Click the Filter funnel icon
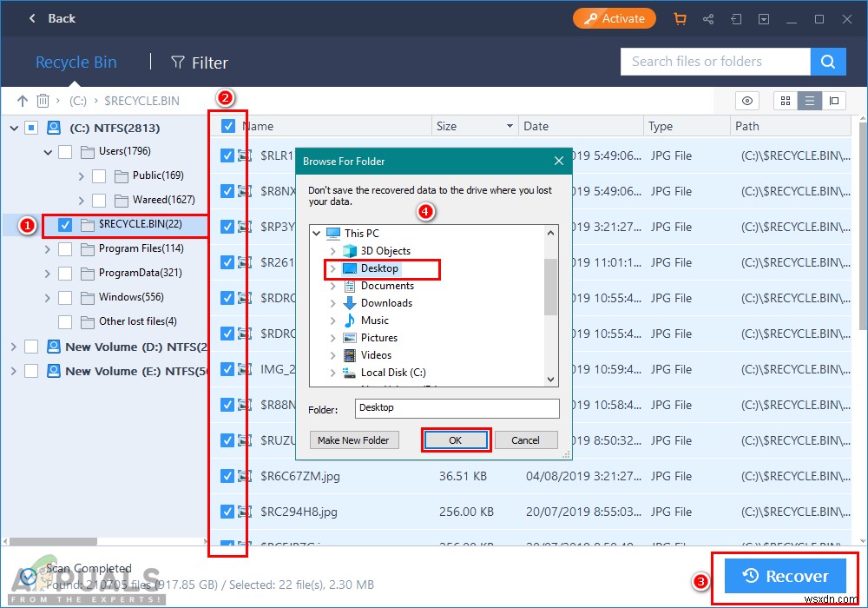Image resolution: width=868 pixels, height=608 pixels. tap(178, 62)
